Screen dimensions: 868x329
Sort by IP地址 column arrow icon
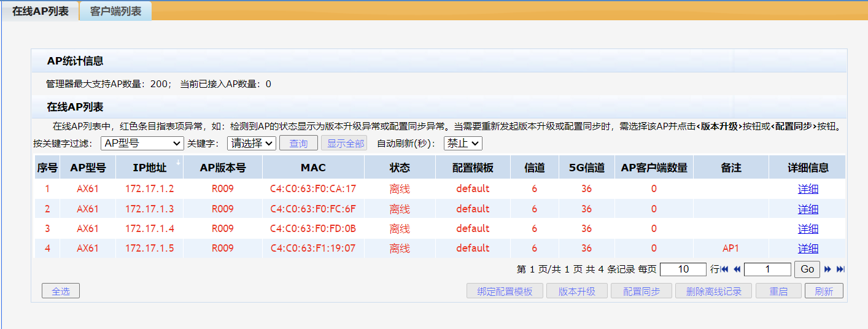pyautogui.click(x=179, y=163)
